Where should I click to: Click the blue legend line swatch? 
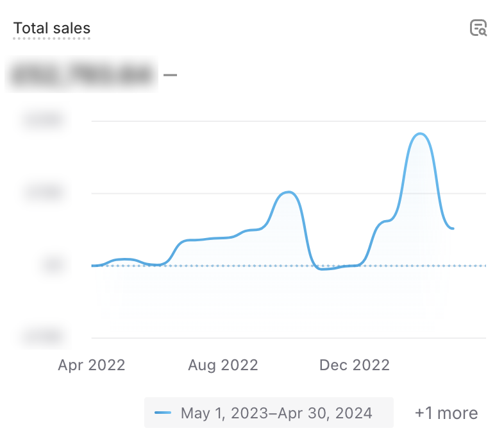coord(164,413)
